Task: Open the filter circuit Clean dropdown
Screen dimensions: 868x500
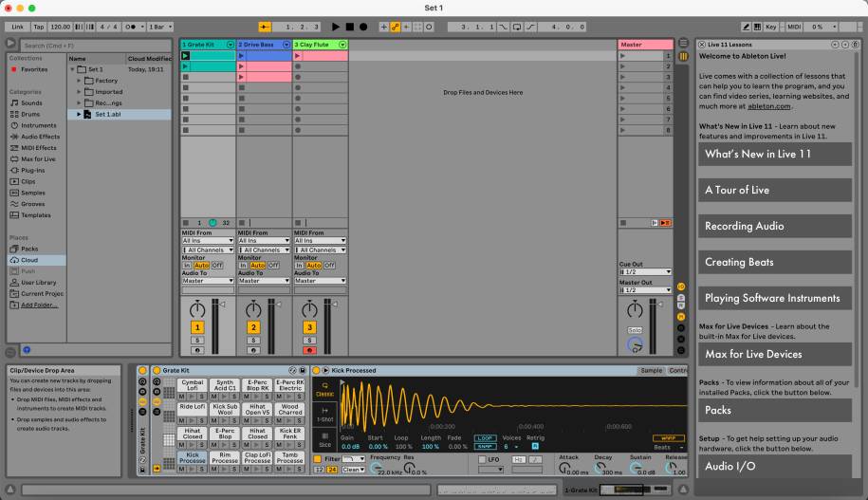Action: [353, 470]
